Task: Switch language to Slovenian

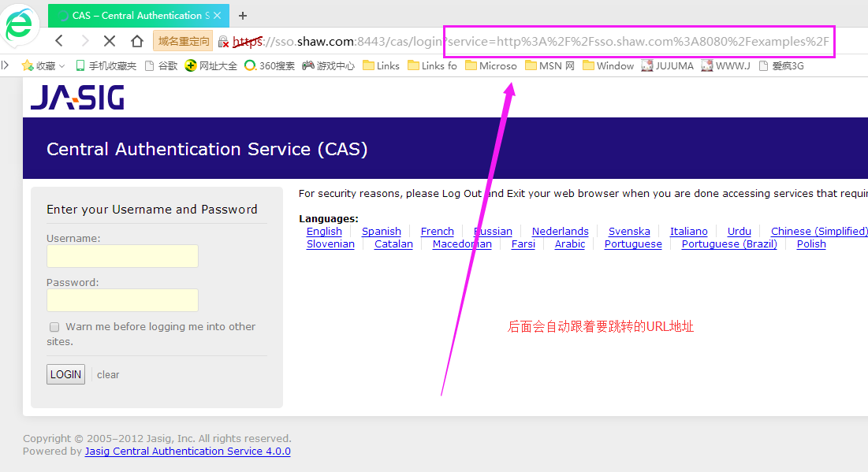Action: [x=330, y=244]
